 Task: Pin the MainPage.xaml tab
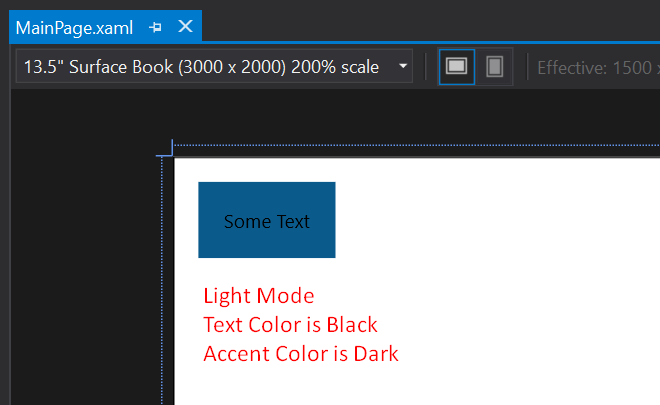coord(155,27)
